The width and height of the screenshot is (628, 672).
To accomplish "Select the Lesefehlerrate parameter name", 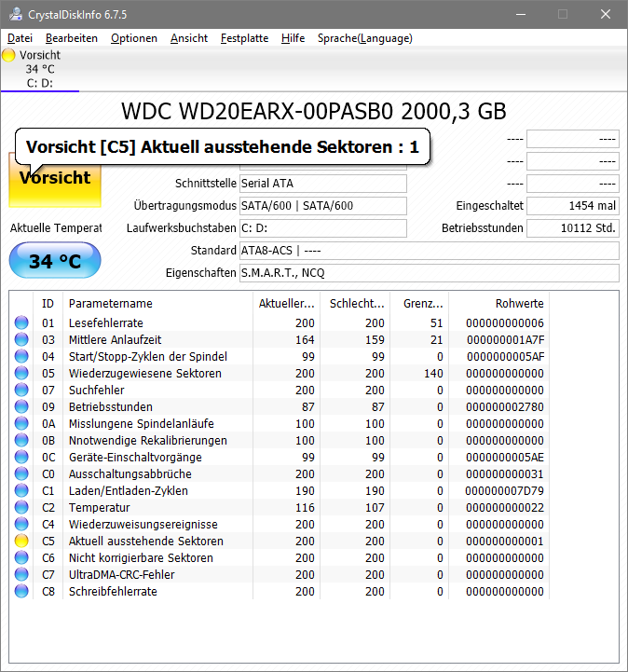I will (106, 322).
